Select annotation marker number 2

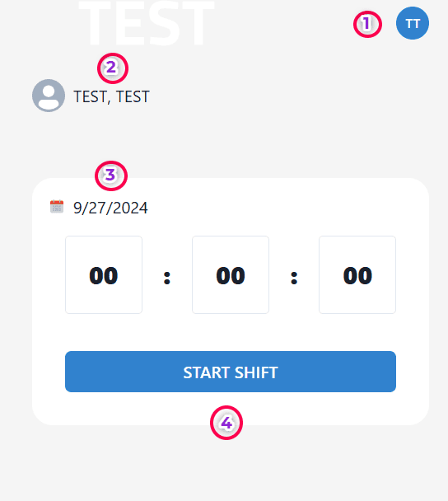tap(112, 68)
